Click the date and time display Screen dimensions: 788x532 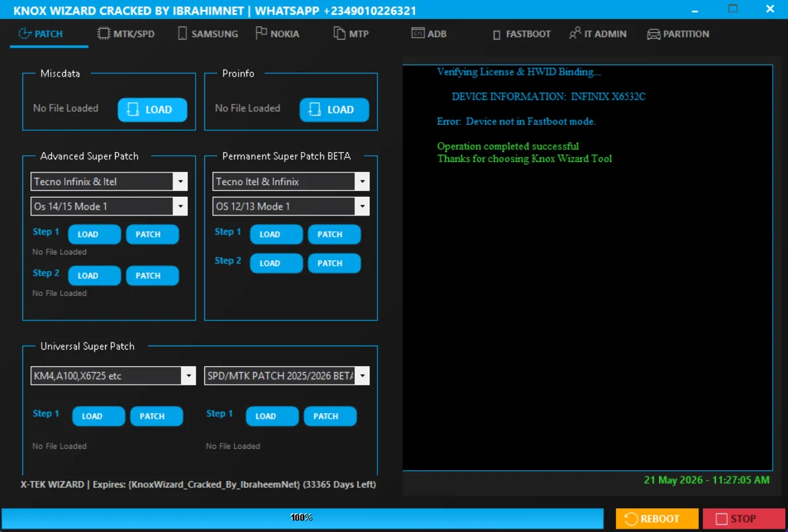coord(707,480)
